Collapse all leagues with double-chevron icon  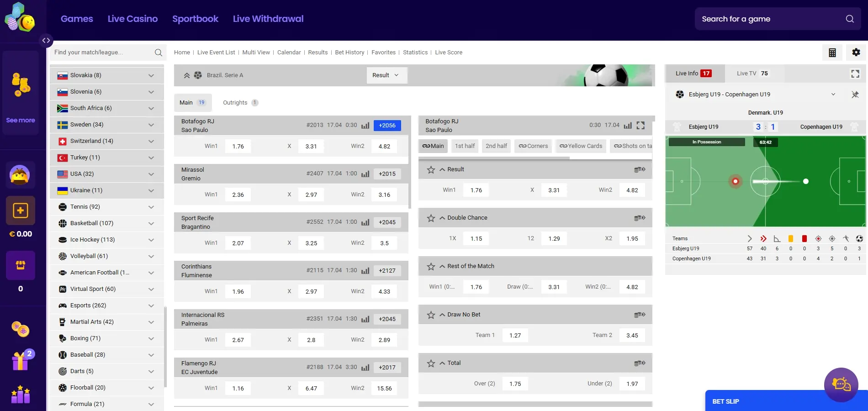pos(186,75)
